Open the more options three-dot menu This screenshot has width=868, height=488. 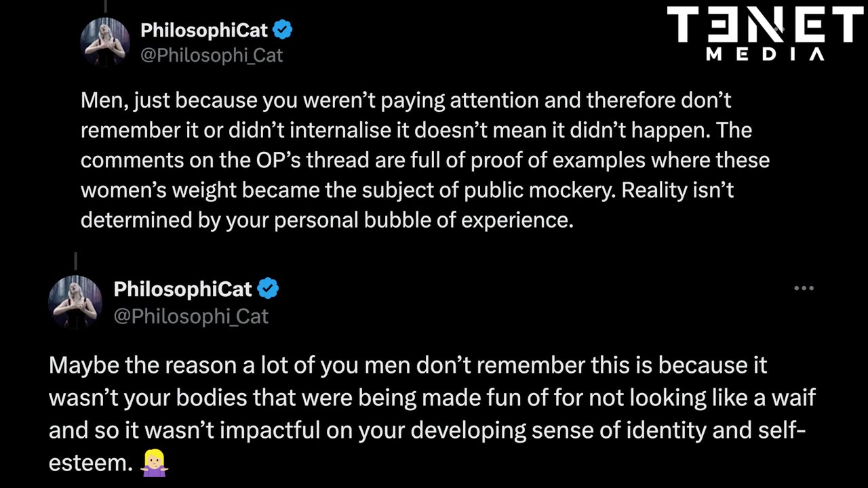click(x=804, y=289)
